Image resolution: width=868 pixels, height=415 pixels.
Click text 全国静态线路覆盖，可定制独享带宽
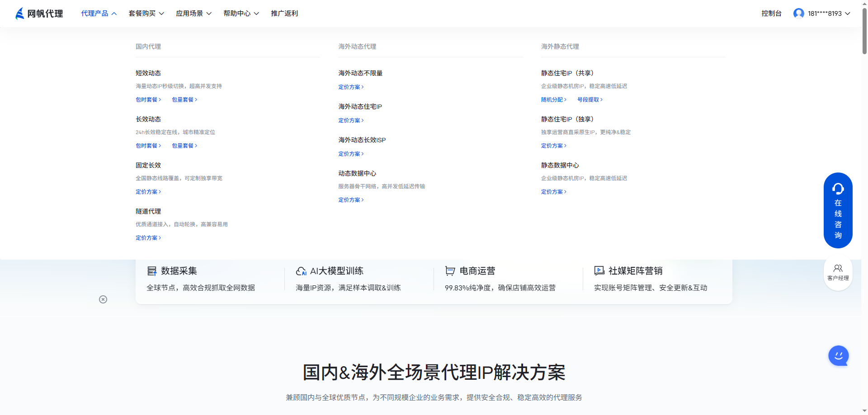(179, 178)
